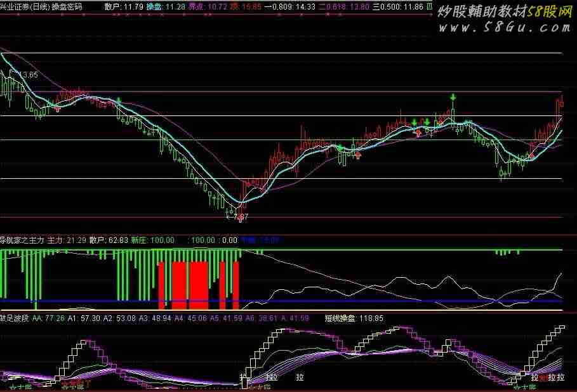Select the 二0.618: 12.80 Fibonacci value

pos(343,6)
